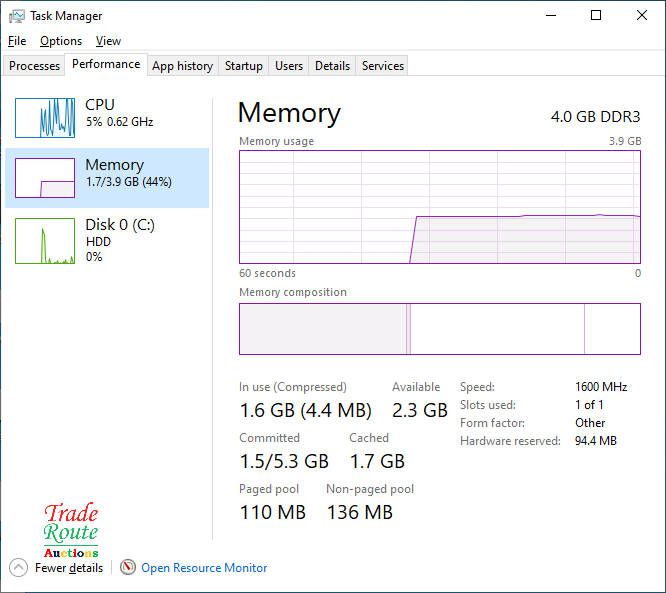The height and width of the screenshot is (593, 666).
Task: Click the Memory composition bar
Action: point(440,329)
